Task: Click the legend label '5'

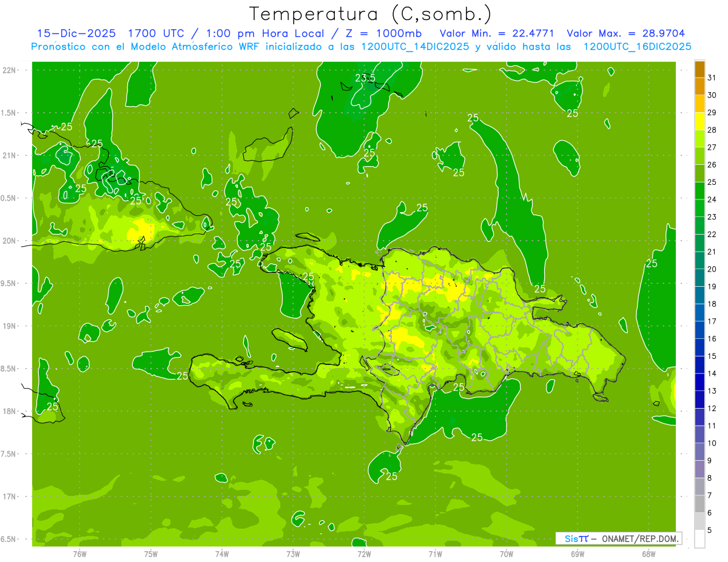Action: click(x=710, y=530)
